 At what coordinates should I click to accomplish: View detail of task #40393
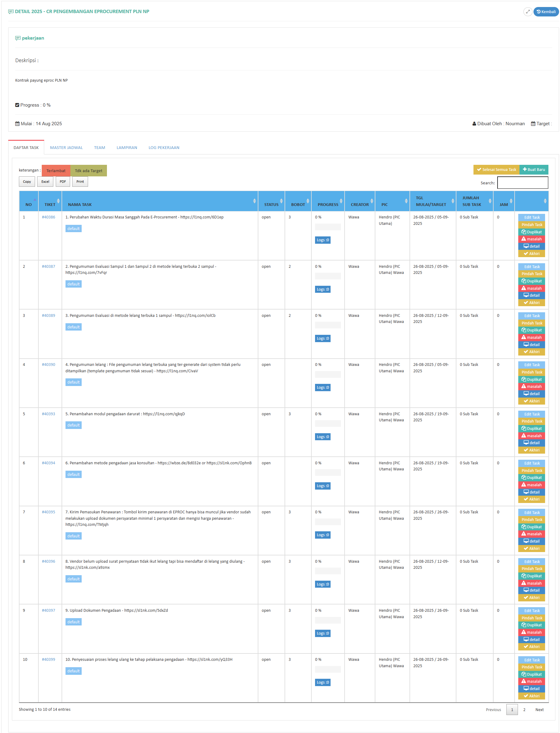[x=532, y=443]
